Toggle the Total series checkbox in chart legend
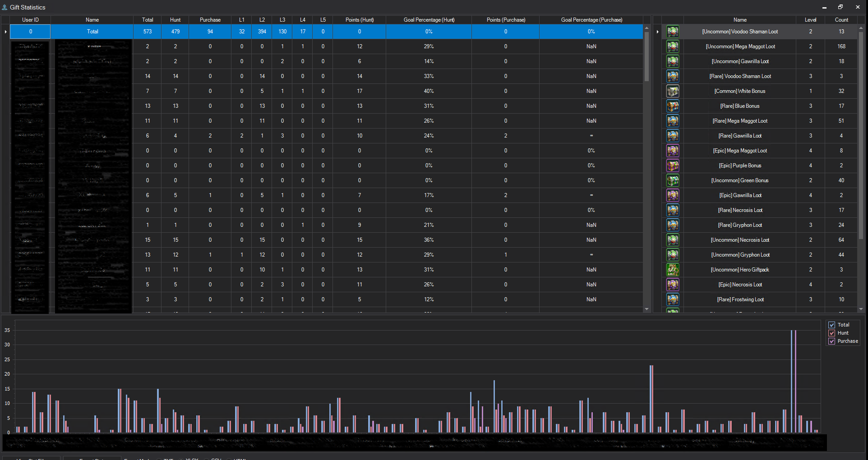This screenshot has width=868, height=460. click(832, 325)
